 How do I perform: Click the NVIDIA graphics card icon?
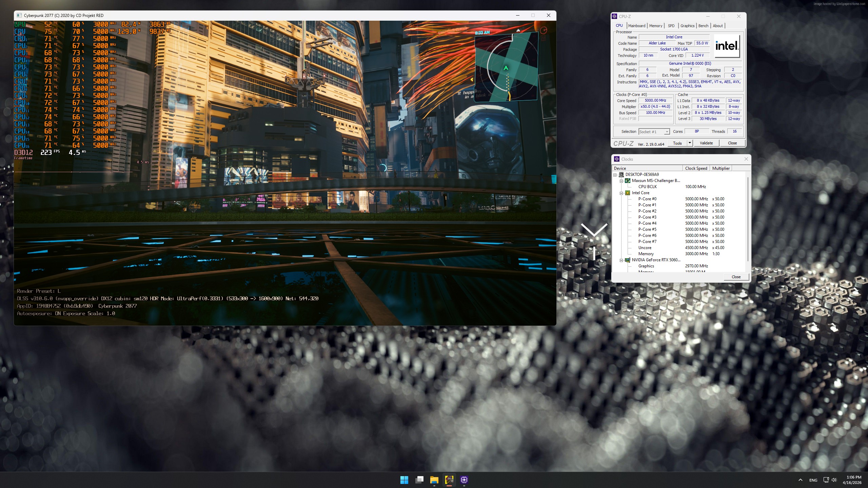628,260
